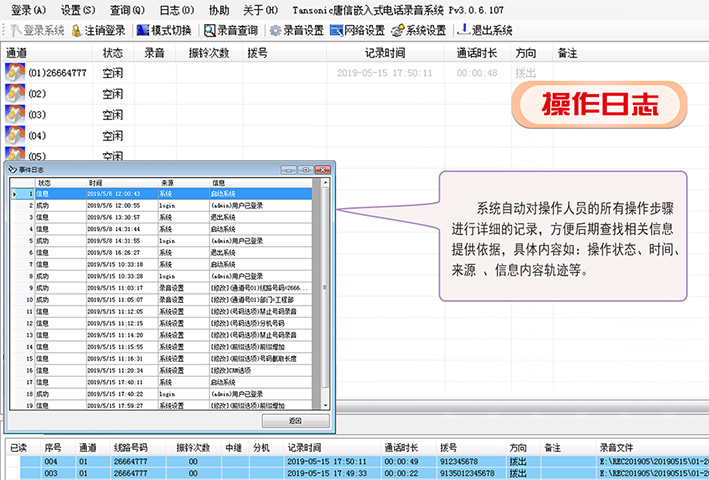Open the 登录(A) menu
This screenshot has width=709, height=480.
(x=28, y=9)
